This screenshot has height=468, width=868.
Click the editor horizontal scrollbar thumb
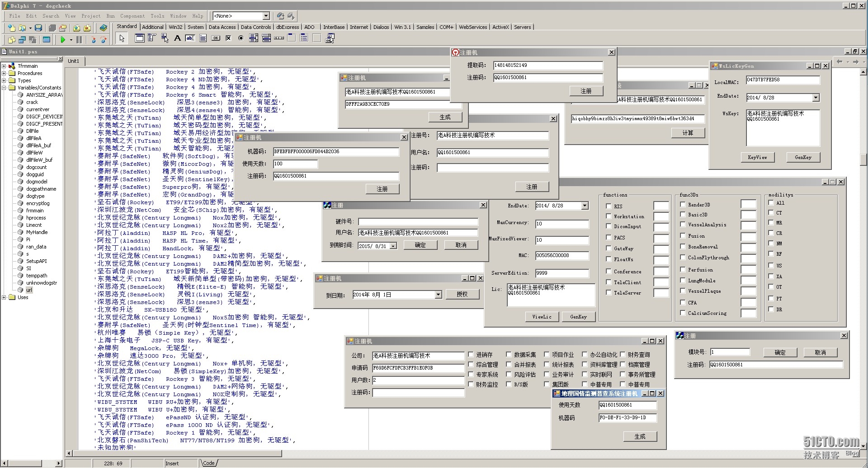177,453
